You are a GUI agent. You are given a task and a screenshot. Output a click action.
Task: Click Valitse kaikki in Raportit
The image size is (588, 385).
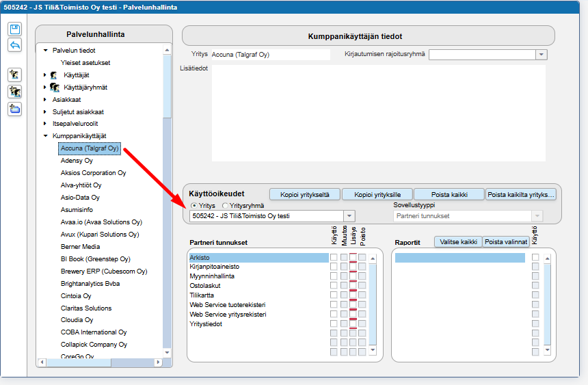coord(458,241)
